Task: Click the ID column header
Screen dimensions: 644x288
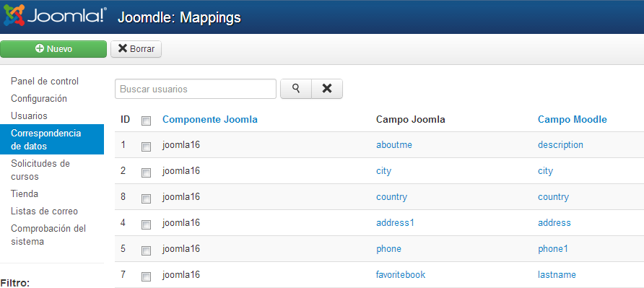Action: pyautogui.click(x=126, y=120)
